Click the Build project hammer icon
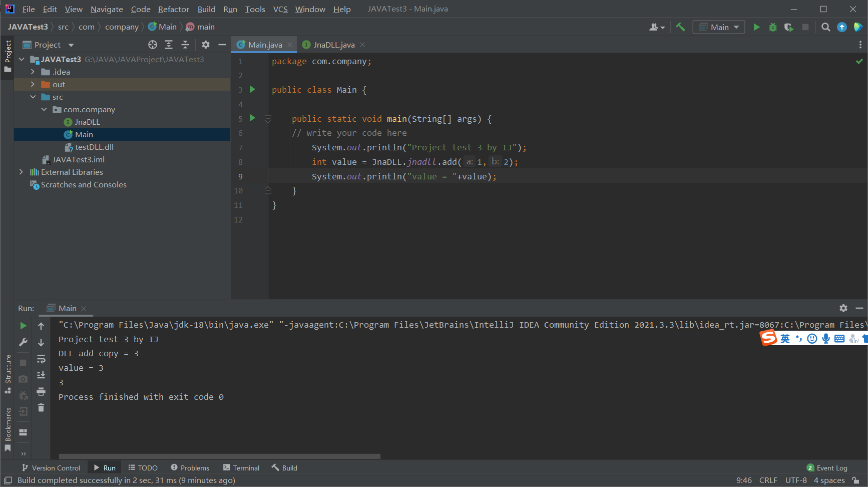 (x=680, y=27)
